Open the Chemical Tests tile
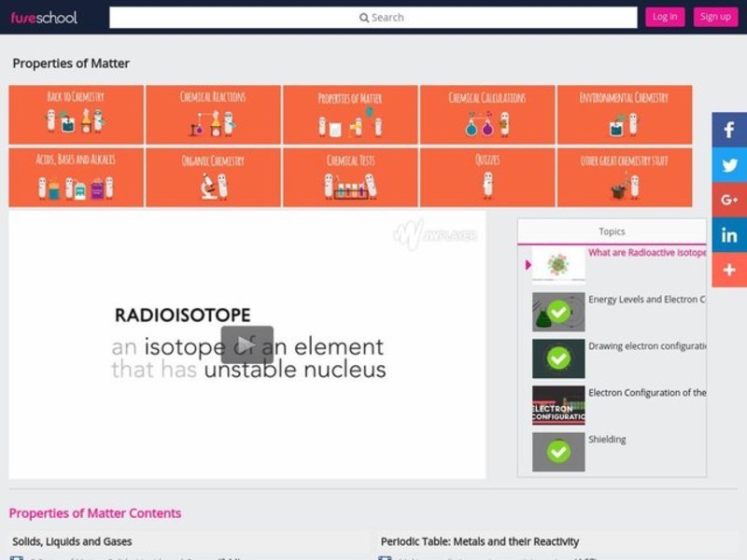Viewport: 747px width, 560px height. click(x=352, y=176)
